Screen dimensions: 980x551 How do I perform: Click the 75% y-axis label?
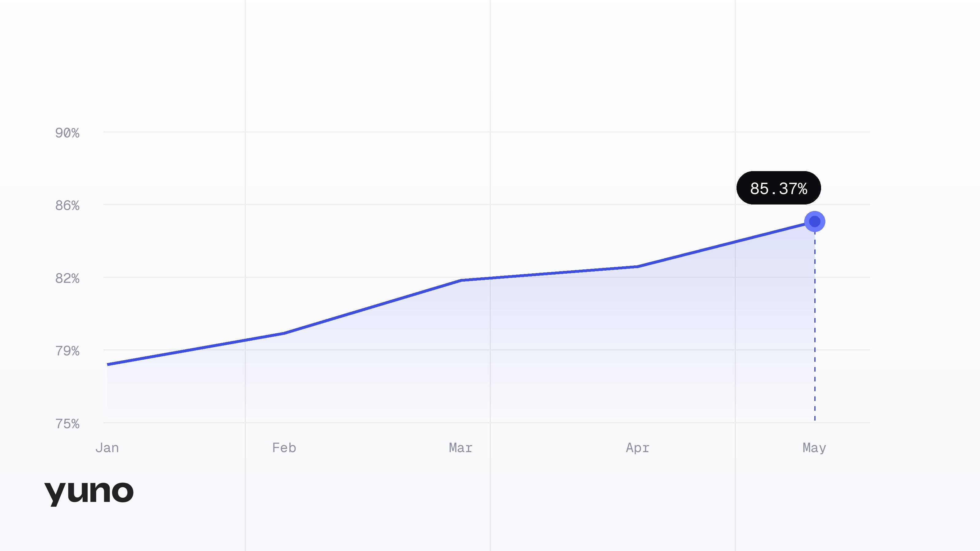point(67,424)
